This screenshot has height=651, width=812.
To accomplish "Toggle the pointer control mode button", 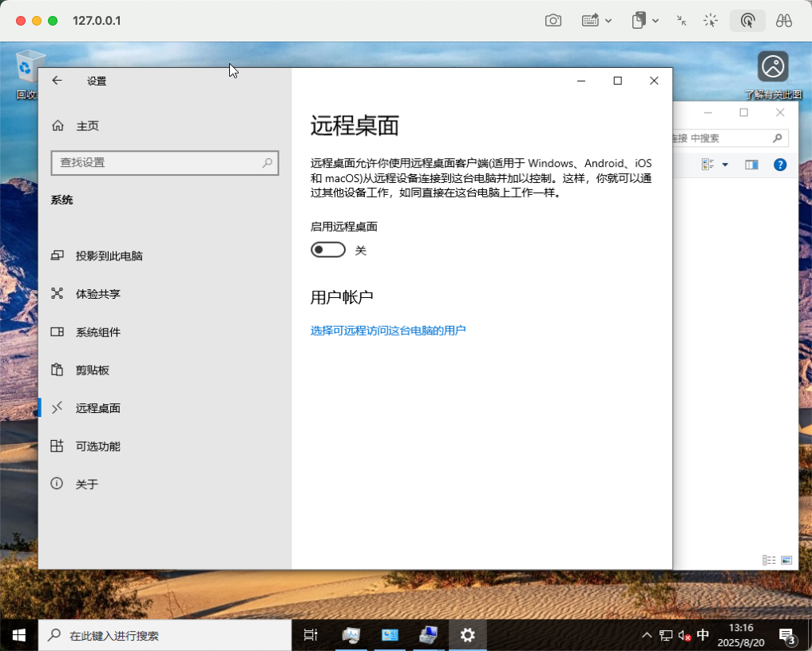I will pos(747,21).
